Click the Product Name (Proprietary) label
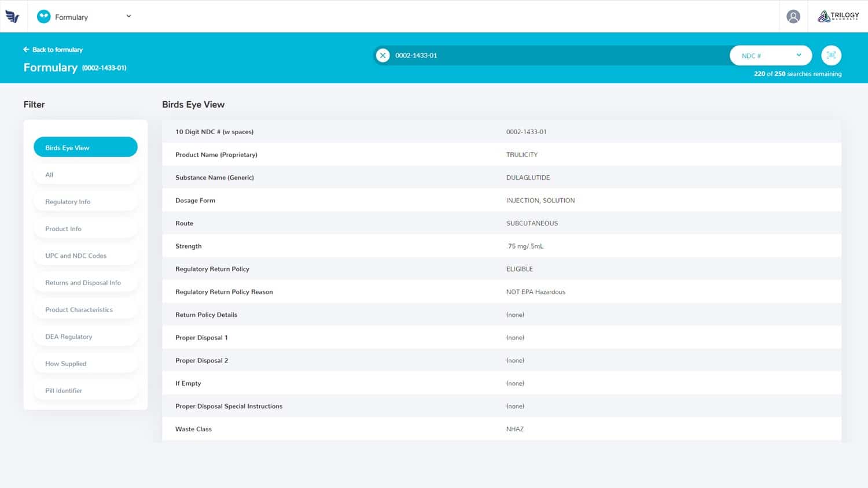 pyautogui.click(x=216, y=154)
